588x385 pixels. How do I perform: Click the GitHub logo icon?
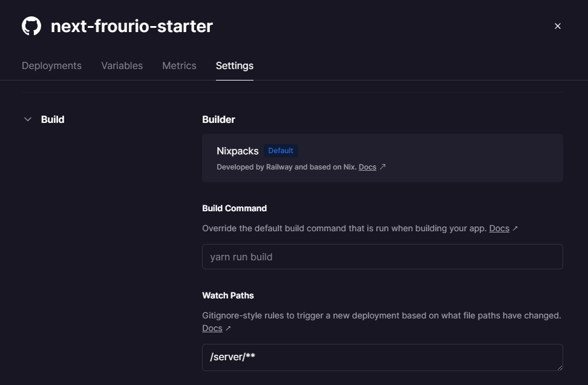coord(31,26)
